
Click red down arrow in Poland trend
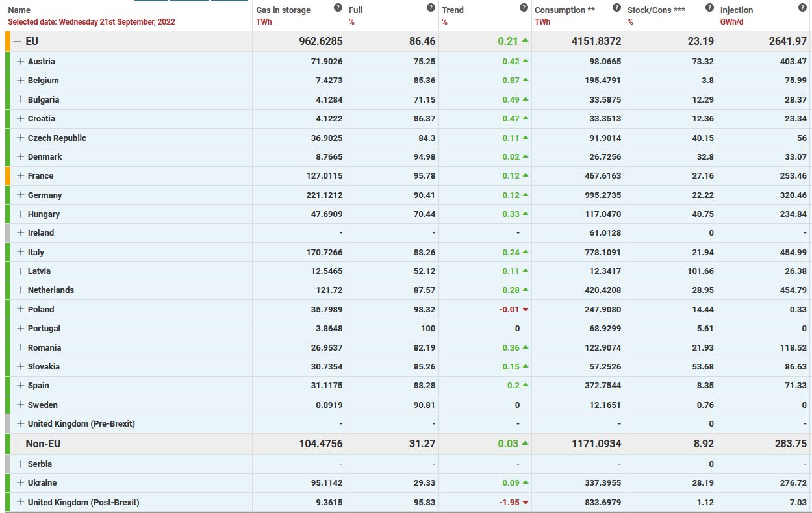point(525,310)
